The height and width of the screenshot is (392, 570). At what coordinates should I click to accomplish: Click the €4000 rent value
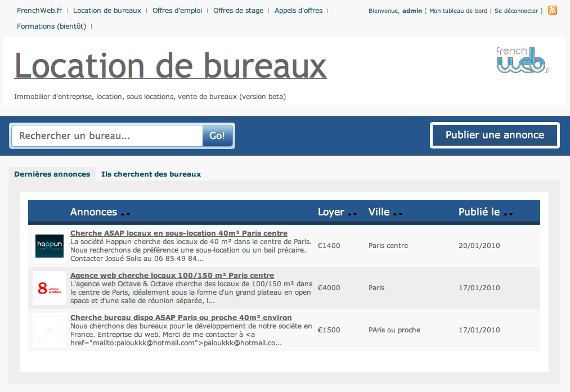pos(329,288)
